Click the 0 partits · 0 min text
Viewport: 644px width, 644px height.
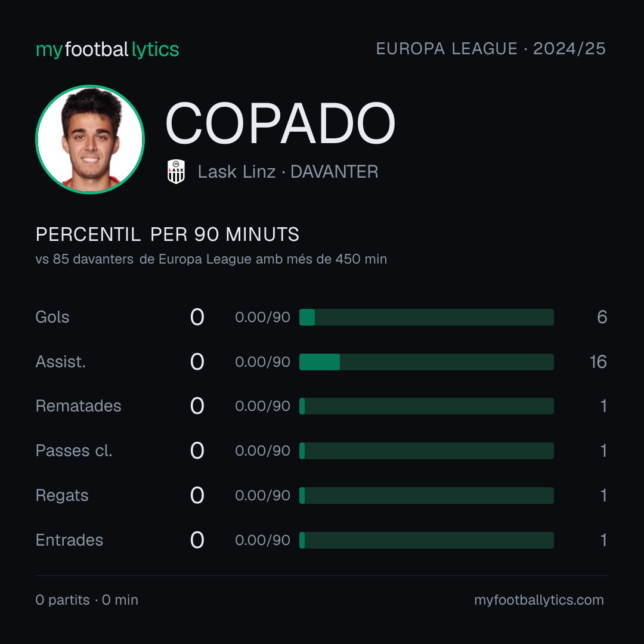pyautogui.click(x=86, y=600)
